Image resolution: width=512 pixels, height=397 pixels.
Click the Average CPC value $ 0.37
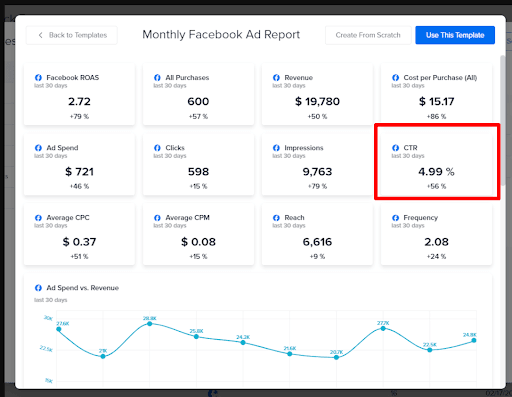pos(79,242)
